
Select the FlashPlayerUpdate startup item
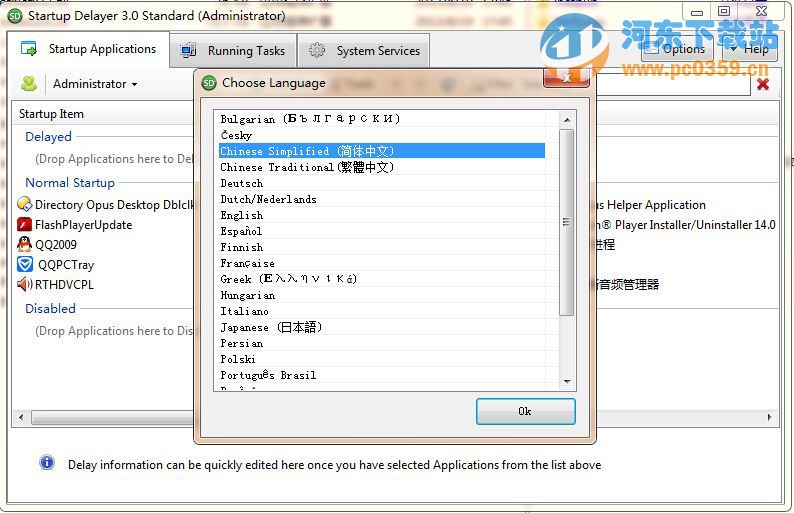pos(84,225)
